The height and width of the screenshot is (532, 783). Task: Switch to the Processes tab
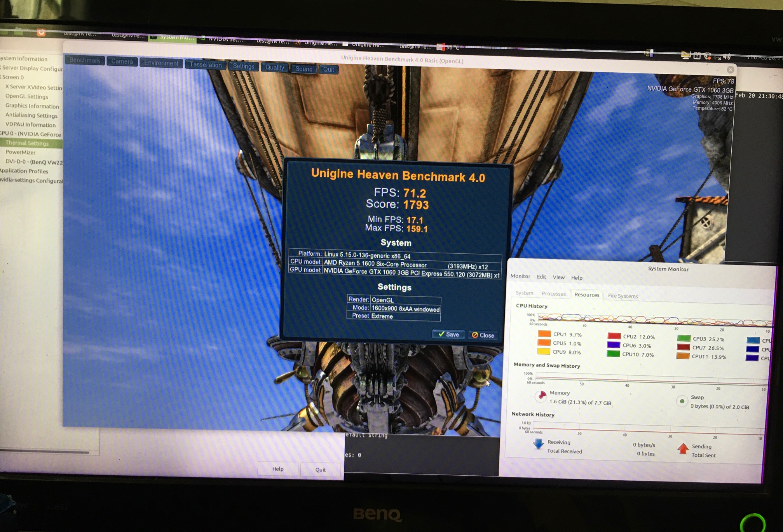(x=554, y=293)
